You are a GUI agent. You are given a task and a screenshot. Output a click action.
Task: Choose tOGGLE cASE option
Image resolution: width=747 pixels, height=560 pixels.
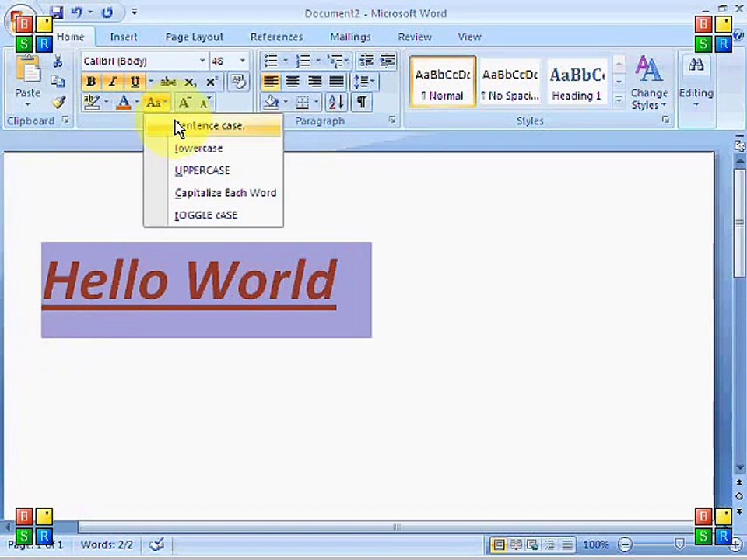pyautogui.click(x=213, y=215)
